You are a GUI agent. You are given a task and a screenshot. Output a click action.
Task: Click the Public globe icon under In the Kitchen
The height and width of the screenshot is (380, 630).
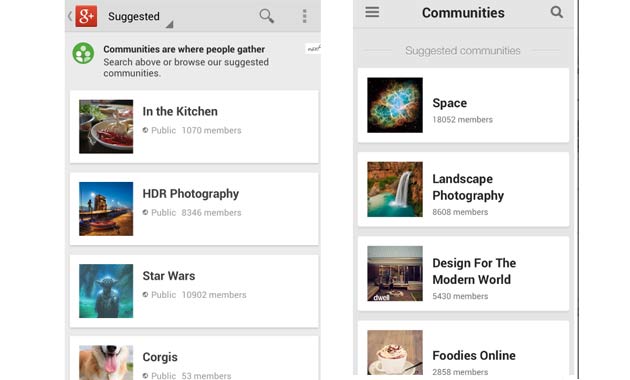coord(145,130)
